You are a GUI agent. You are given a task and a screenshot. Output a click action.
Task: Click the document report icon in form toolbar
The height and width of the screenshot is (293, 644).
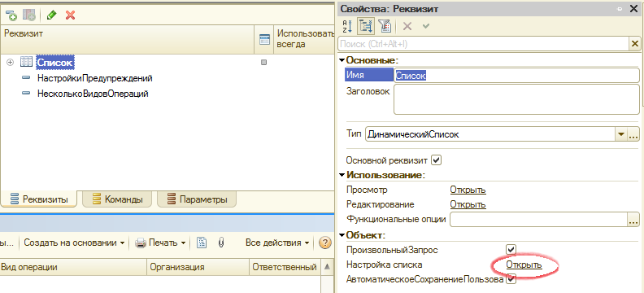202,243
